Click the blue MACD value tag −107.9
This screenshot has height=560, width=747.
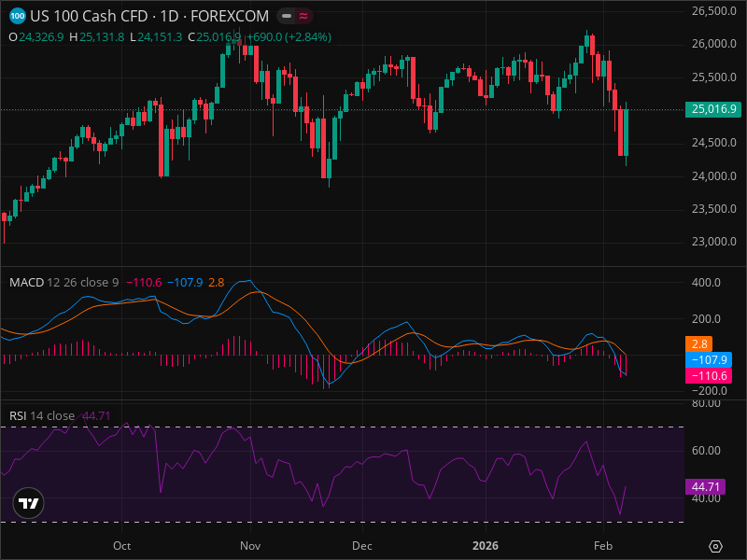(709, 359)
